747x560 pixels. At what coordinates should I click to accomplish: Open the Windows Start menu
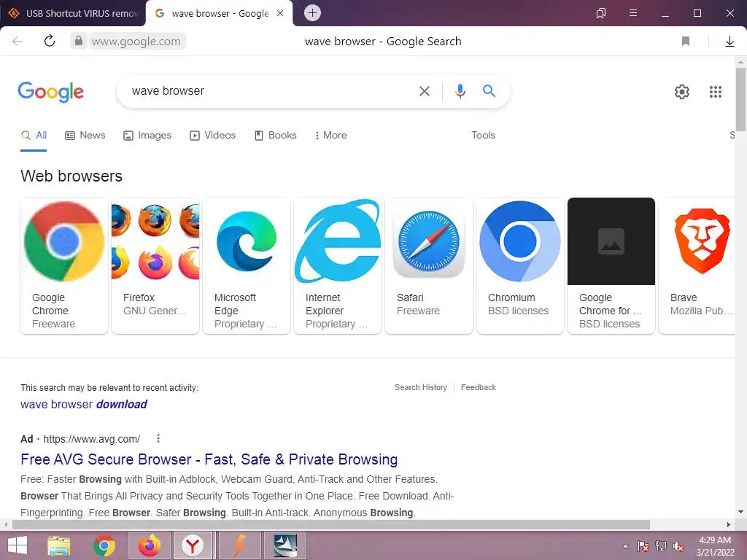click(18, 545)
